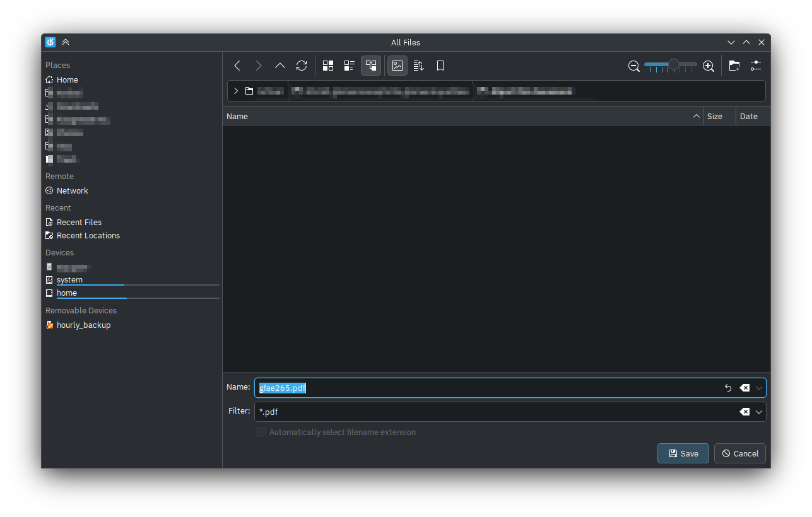Screen dimensions: 812x517
Task: Click the folder icon in the path bar
Action: pos(249,91)
